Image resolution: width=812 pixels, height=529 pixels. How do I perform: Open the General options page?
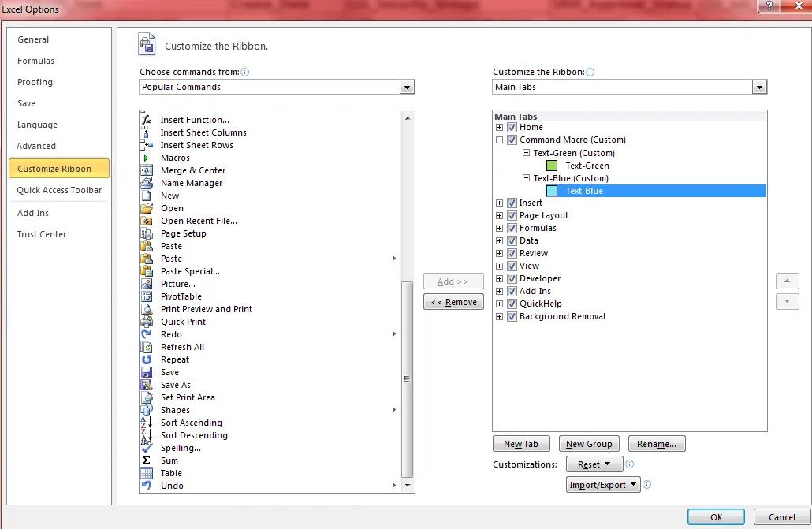[33, 39]
